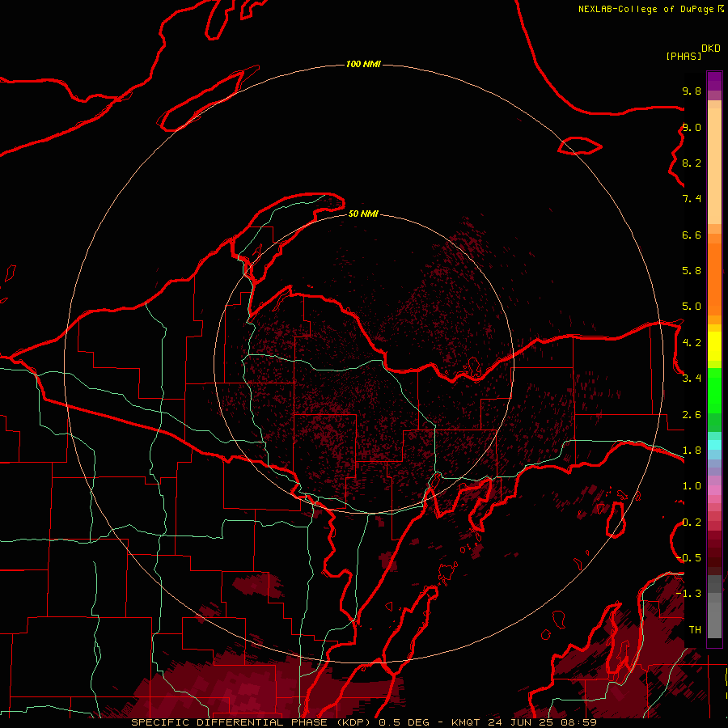Click the 100 NMI range ring label
This screenshot has width=728, height=728.
coord(363,64)
